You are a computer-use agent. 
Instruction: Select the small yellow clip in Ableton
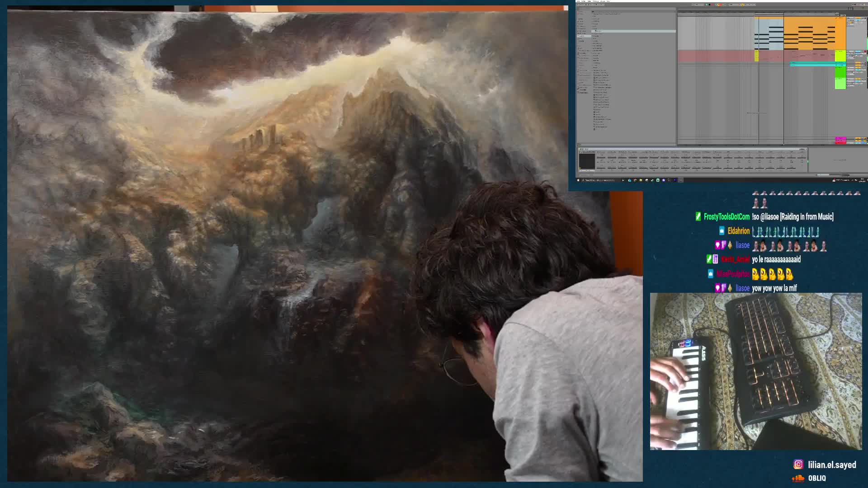pos(757,56)
